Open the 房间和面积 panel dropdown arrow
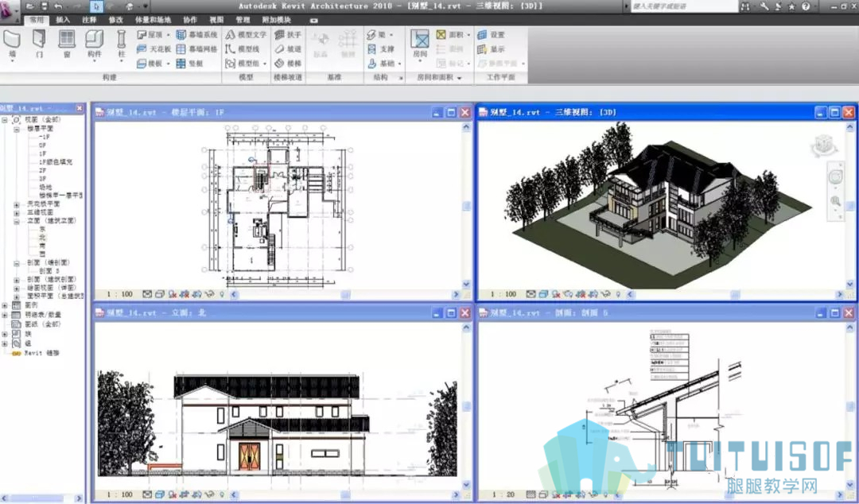859x504 pixels. (459, 79)
